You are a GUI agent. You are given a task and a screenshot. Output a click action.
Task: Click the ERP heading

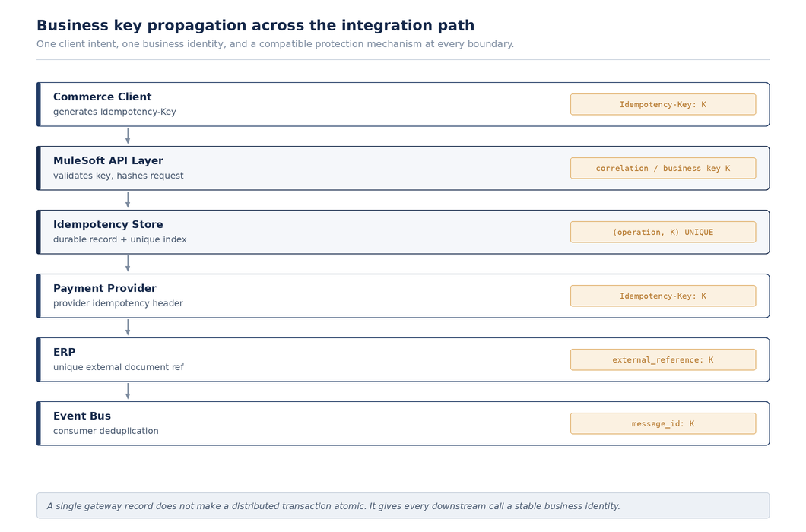tap(65, 352)
